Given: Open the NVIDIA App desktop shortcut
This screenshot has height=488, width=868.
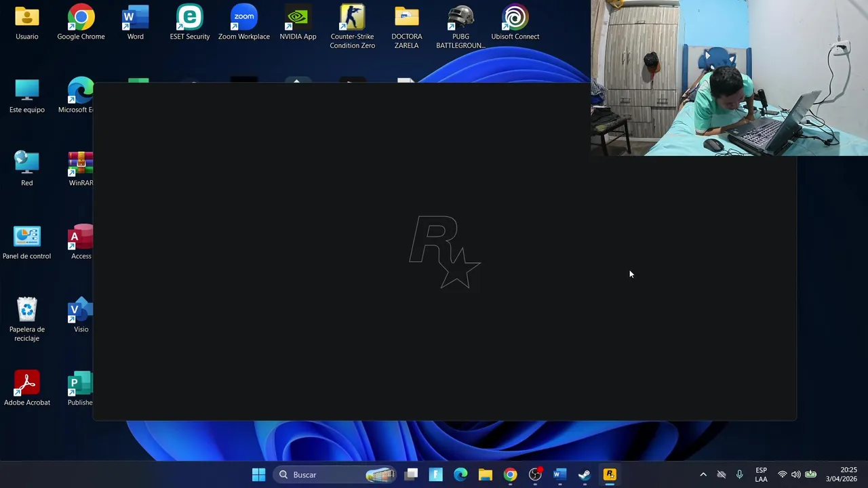Looking at the screenshot, I should [x=298, y=22].
